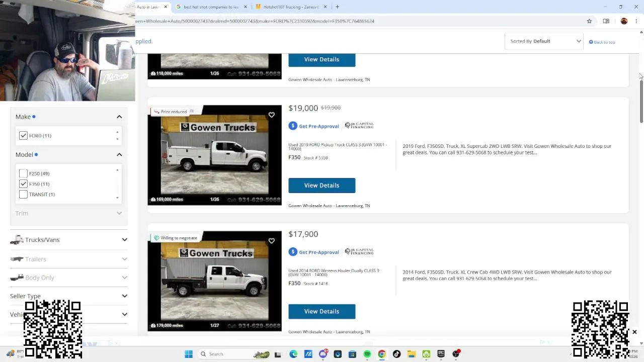This screenshot has height=362, width=644.
Task: Collapse the Make filter section
Action: [119, 117]
